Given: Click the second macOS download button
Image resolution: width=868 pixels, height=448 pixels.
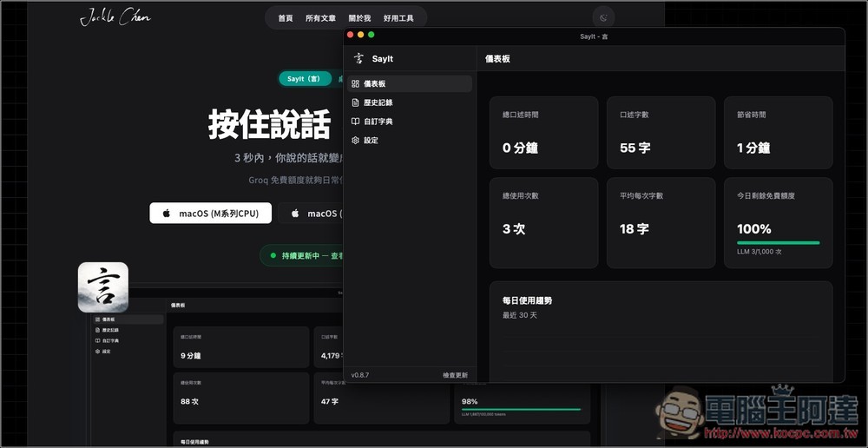Looking at the screenshot, I should pyautogui.click(x=311, y=214).
